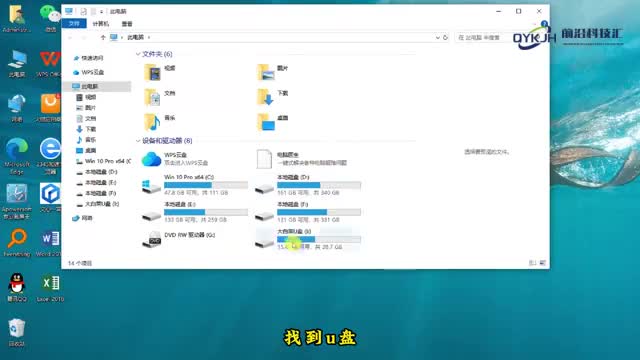Select the 电脑医生 blank document icon
The image size is (640, 360).
click(x=264, y=159)
